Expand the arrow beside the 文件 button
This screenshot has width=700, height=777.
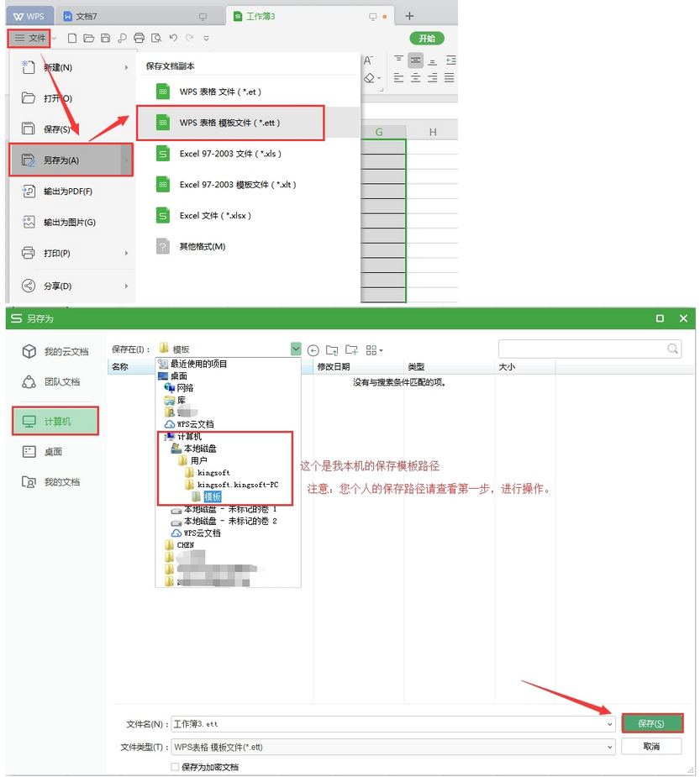click(54, 38)
